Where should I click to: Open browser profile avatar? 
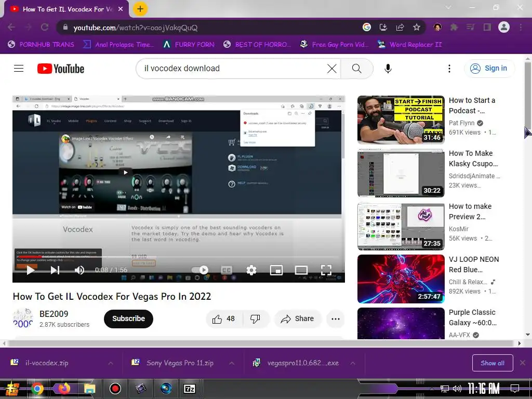click(504, 27)
